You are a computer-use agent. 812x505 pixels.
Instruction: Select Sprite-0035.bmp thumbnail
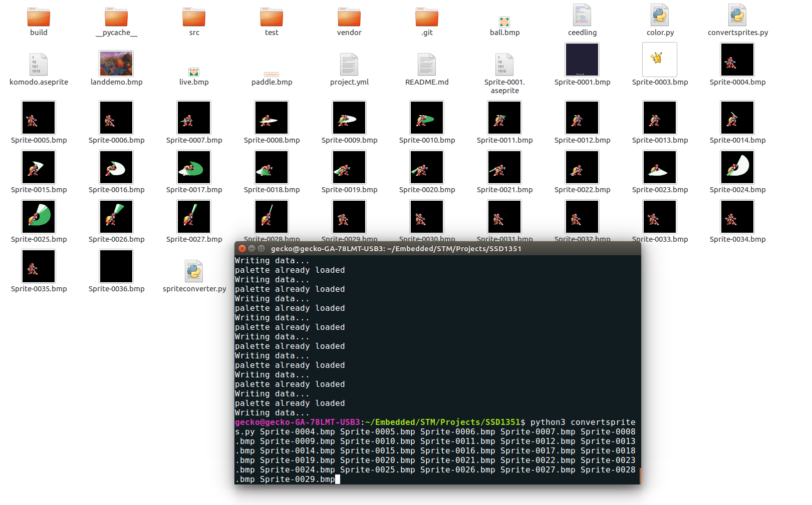tap(39, 266)
